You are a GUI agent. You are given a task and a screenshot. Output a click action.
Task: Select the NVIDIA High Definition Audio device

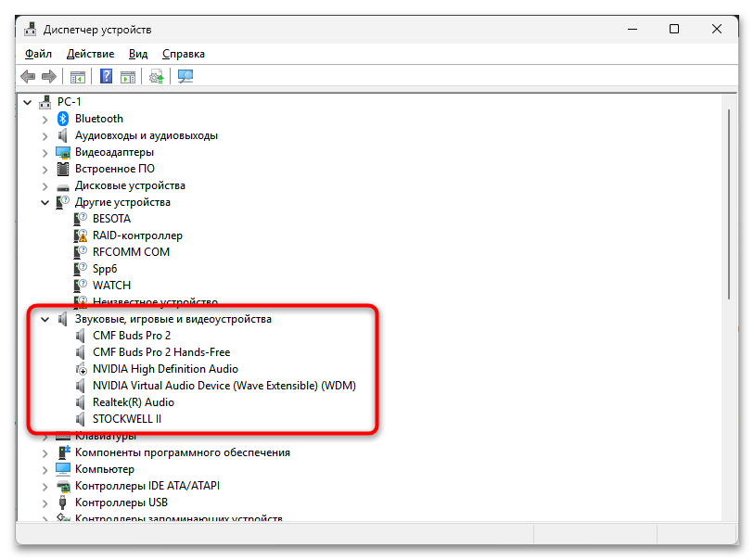165,369
